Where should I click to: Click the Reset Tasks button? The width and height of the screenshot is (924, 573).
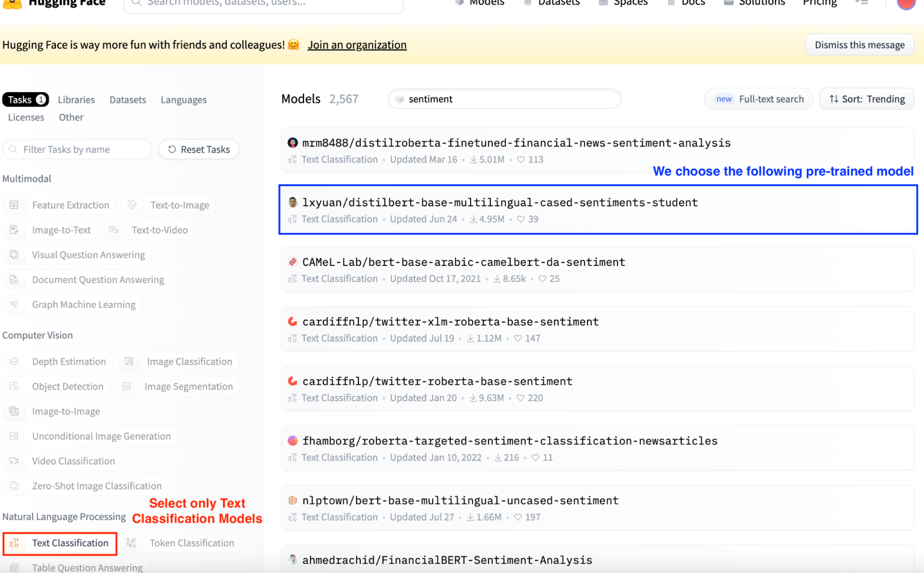pyautogui.click(x=199, y=149)
